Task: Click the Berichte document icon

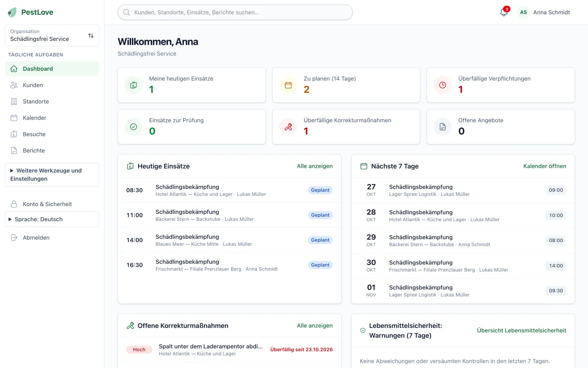Action: 14,151
